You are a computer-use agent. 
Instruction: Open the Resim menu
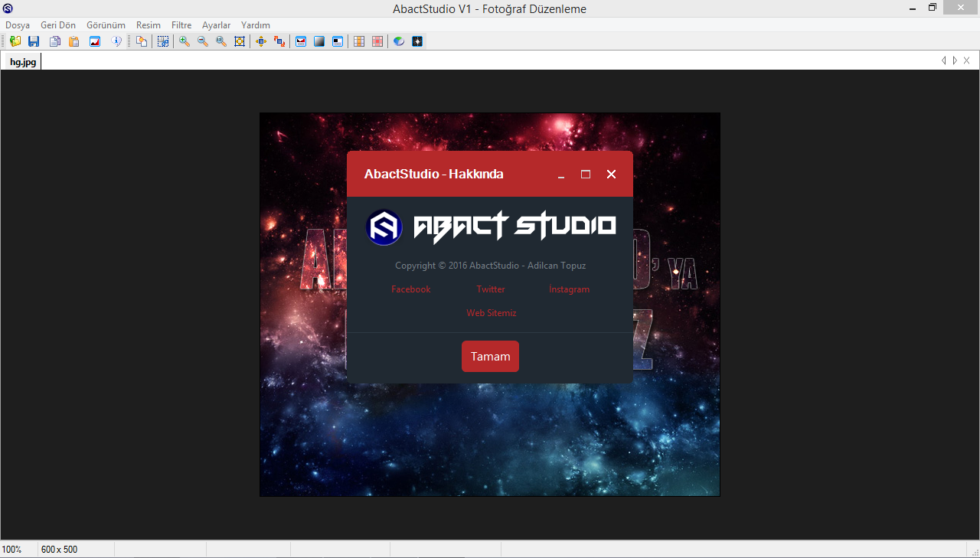pyautogui.click(x=149, y=25)
